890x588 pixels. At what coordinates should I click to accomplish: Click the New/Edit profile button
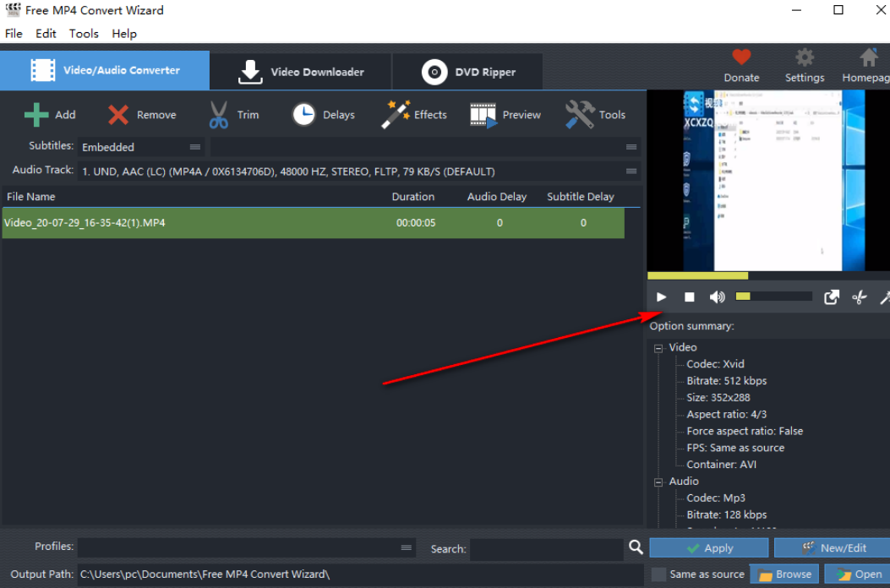pyautogui.click(x=833, y=548)
